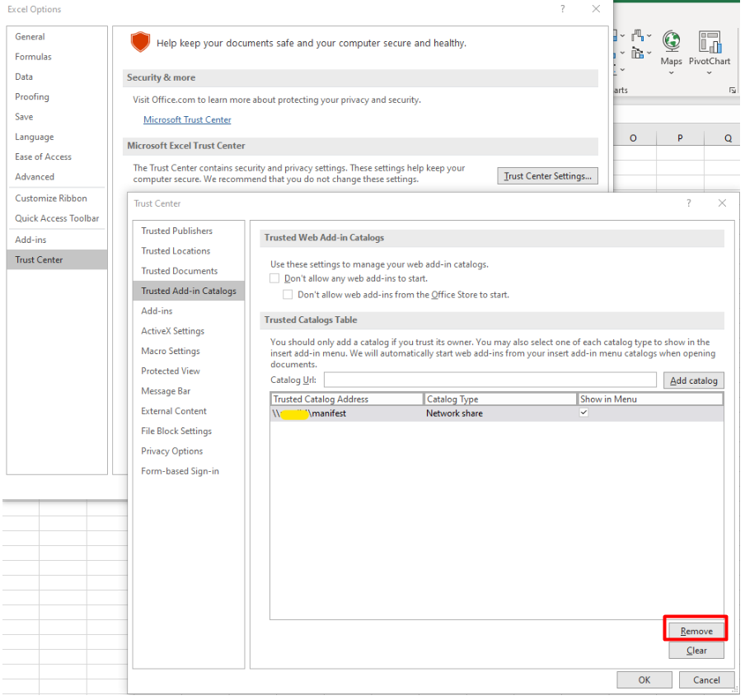Image resolution: width=745 pixels, height=700 pixels.
Task: Select column P header in the worksheet
Action: (680, 138)
